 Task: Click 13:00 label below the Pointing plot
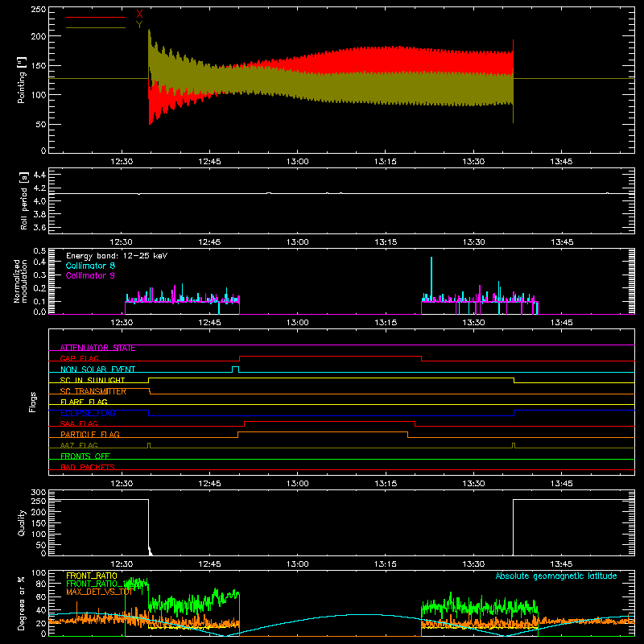click(x=297, y=162)
